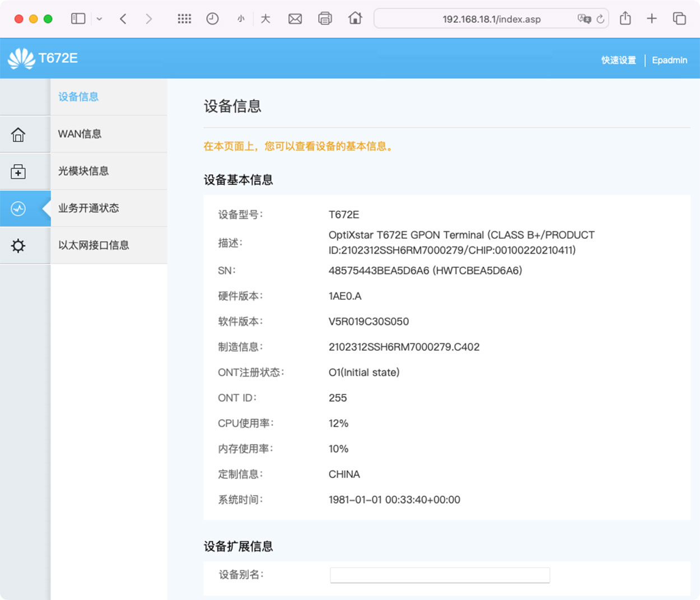Screen dimensions: 700x600
Task: Open settings via the gear icon in sidebar
Action: tap(18, 245)
